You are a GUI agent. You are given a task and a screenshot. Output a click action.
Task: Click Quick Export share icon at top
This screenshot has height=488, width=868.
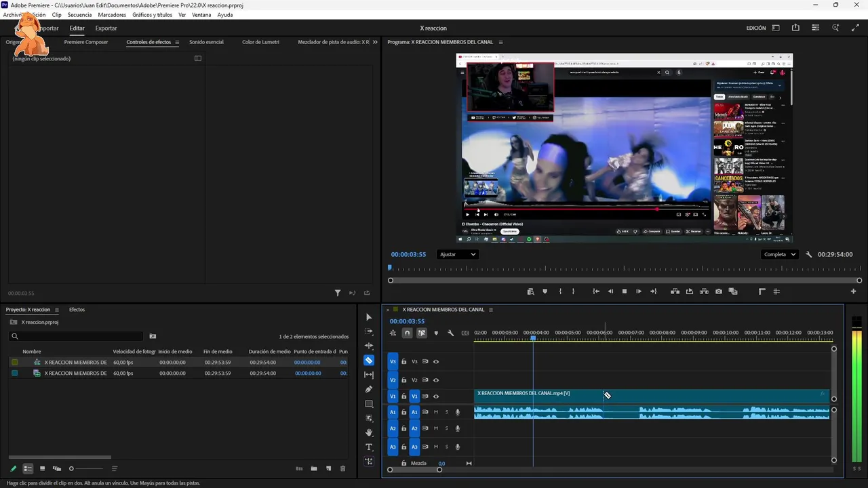795,28
